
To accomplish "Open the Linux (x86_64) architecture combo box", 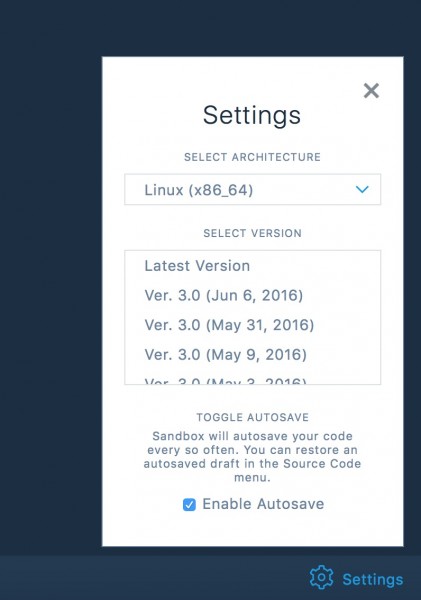I will (252, 189).
